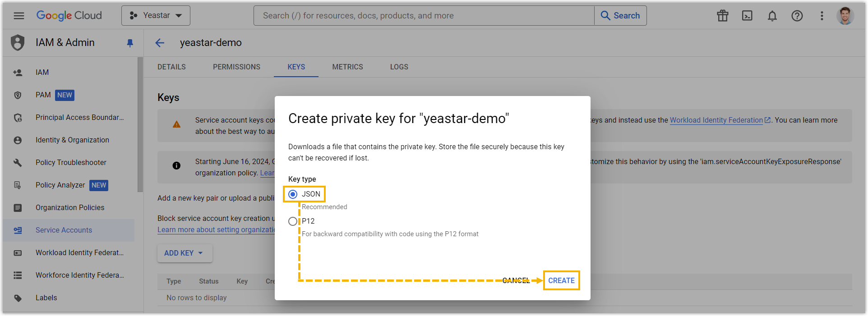Open the three-dot settings menu

click(822, 16)
